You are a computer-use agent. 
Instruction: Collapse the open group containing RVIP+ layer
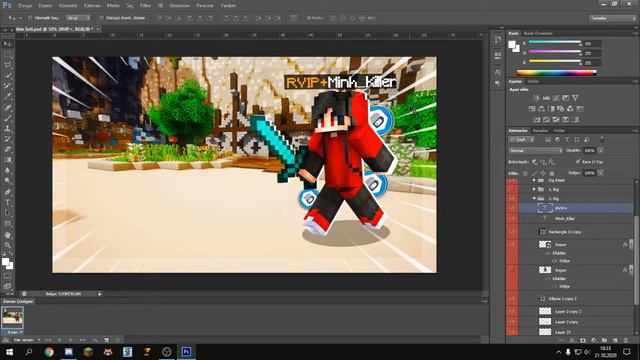click(x=534, y=198)
